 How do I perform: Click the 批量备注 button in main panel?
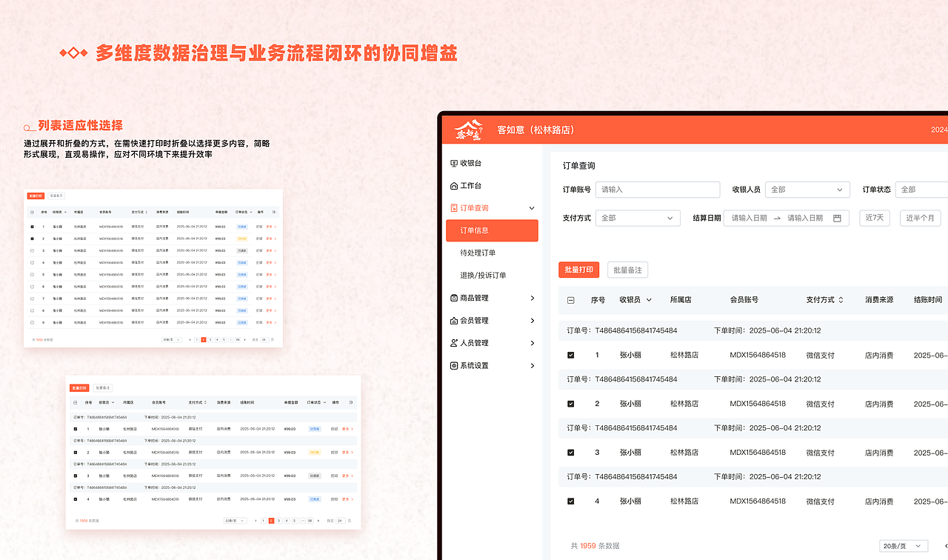(x=628, y=270)
